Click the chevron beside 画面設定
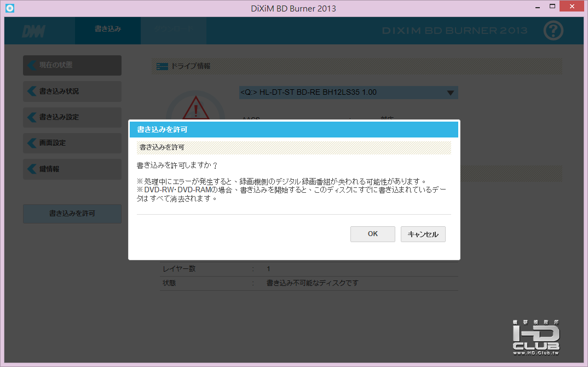The height and width of the screenshot is (367, 588). pyautogui.click(x=32, y=143)
